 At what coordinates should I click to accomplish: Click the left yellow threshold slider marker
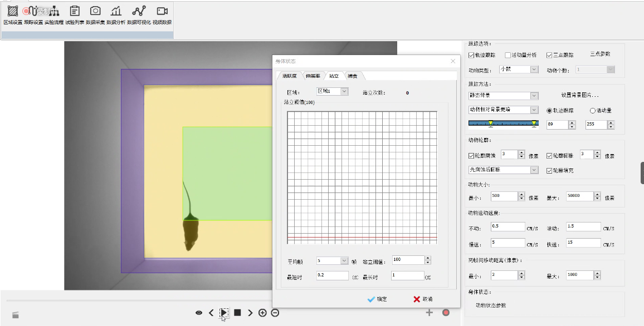490,123
